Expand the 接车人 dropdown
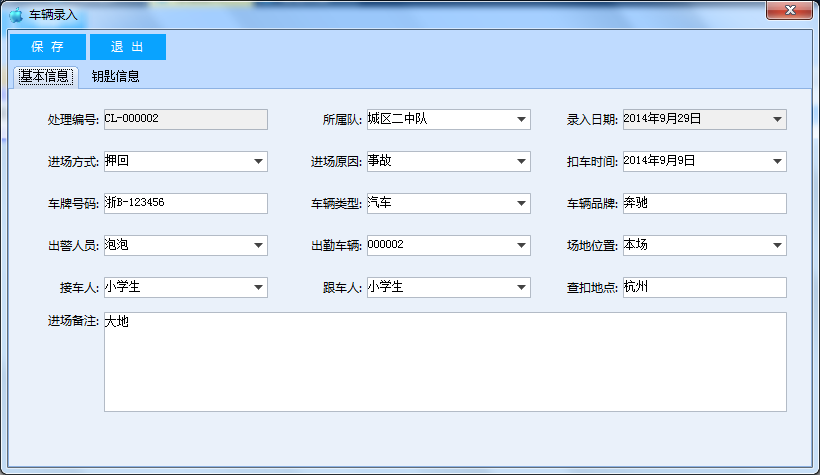820x475 pixels. tap(258, 288)
